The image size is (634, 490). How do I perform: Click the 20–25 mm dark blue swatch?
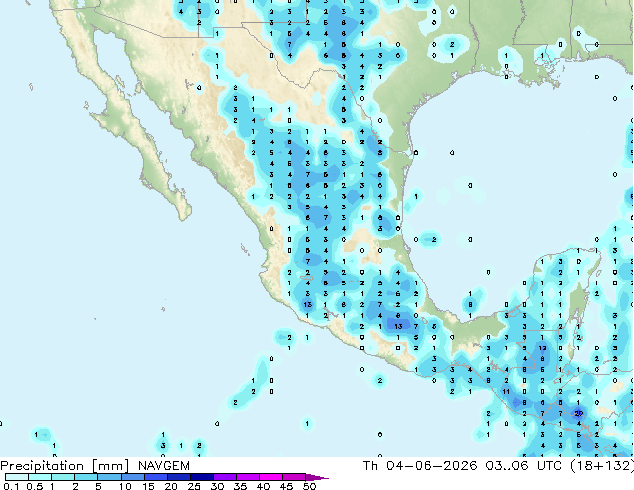[x=178, y=477]
